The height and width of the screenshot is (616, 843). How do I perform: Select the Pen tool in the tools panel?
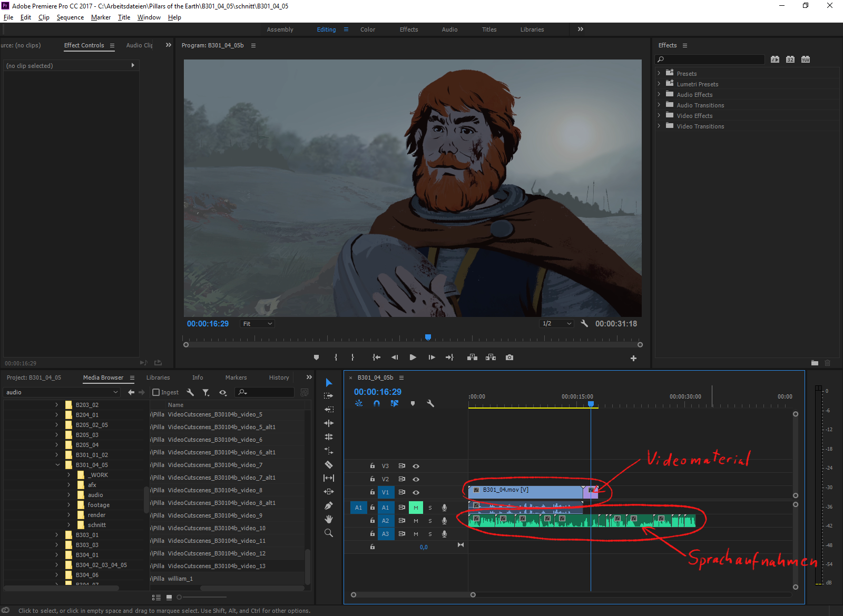pos(329,505)
